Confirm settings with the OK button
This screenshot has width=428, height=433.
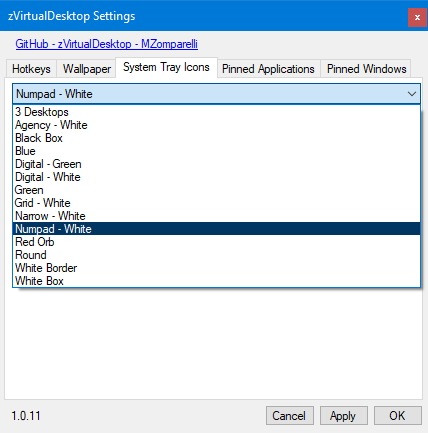pyautogui.click(x=397, y=416)
